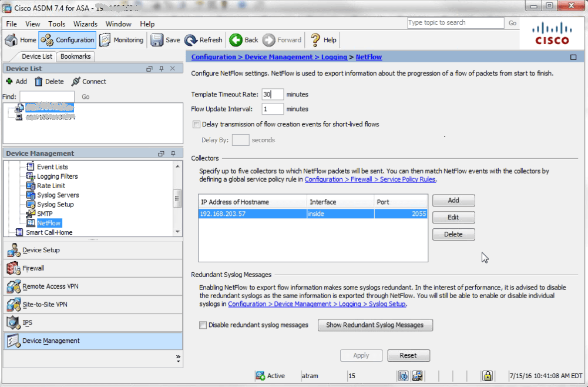This screenshot has width=588, height=387.
Task: Switch to Monitoring view
Action: 122,40
